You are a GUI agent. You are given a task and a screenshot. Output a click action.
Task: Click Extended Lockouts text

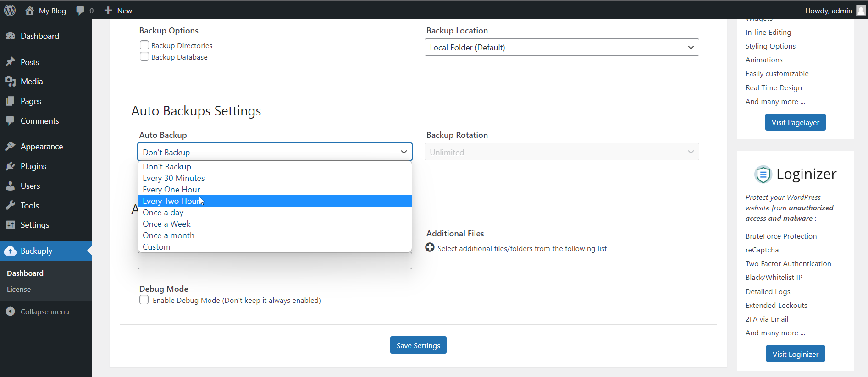776,305
